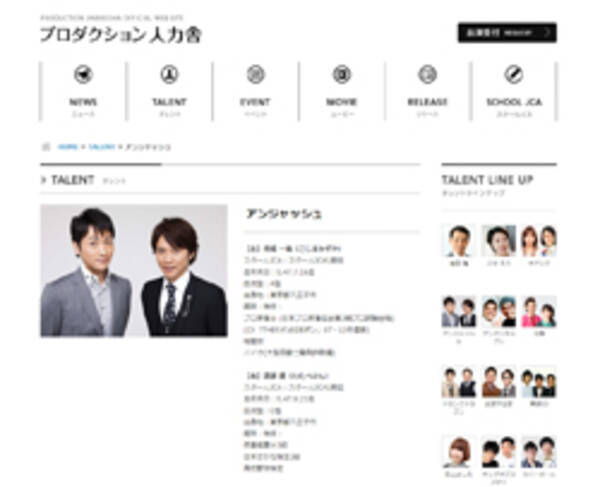This screenshot has width=600, height=487.
Task: Open the thumbnail of two long-haired women
Action: (539, 241)
